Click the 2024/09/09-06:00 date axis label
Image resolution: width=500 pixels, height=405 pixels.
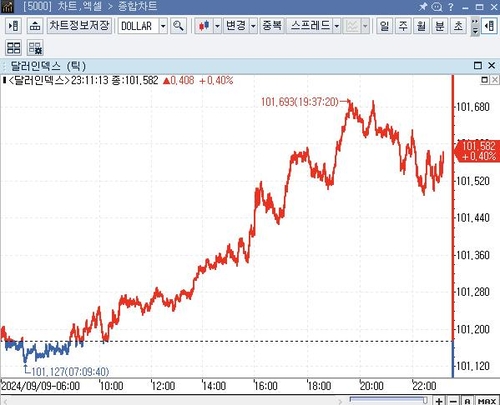pyautogui.click(x=41, y=386)
